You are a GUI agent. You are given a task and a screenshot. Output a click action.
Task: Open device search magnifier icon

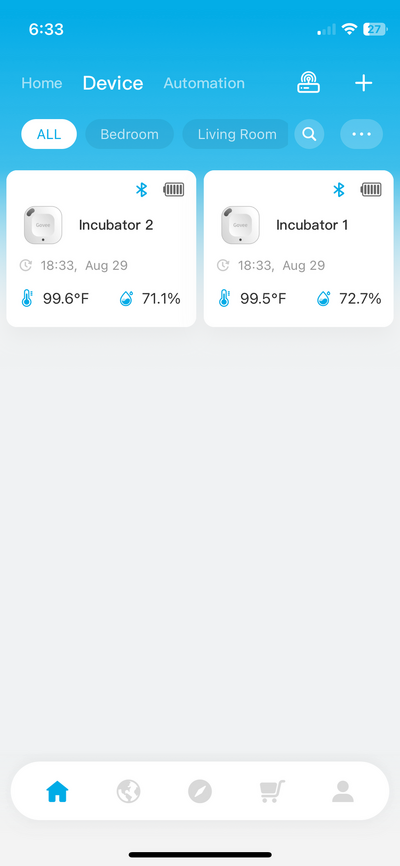[x=309, y=134]
